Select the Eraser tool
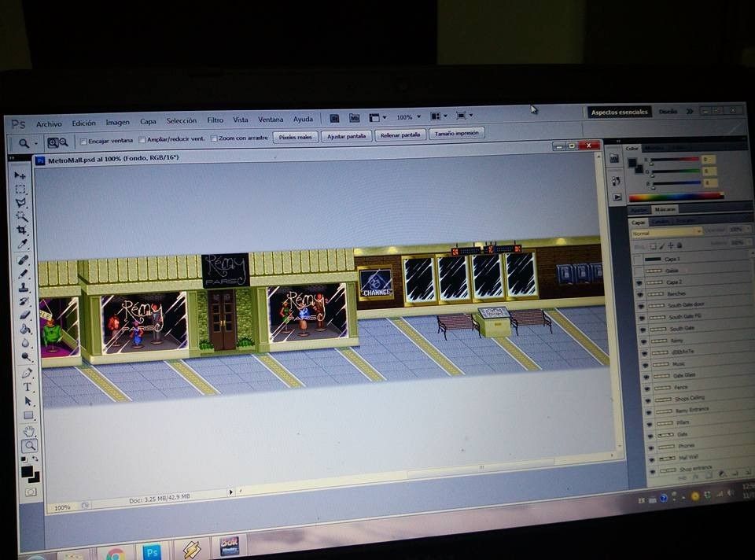755x560 pixels. (x=24, y=315)
